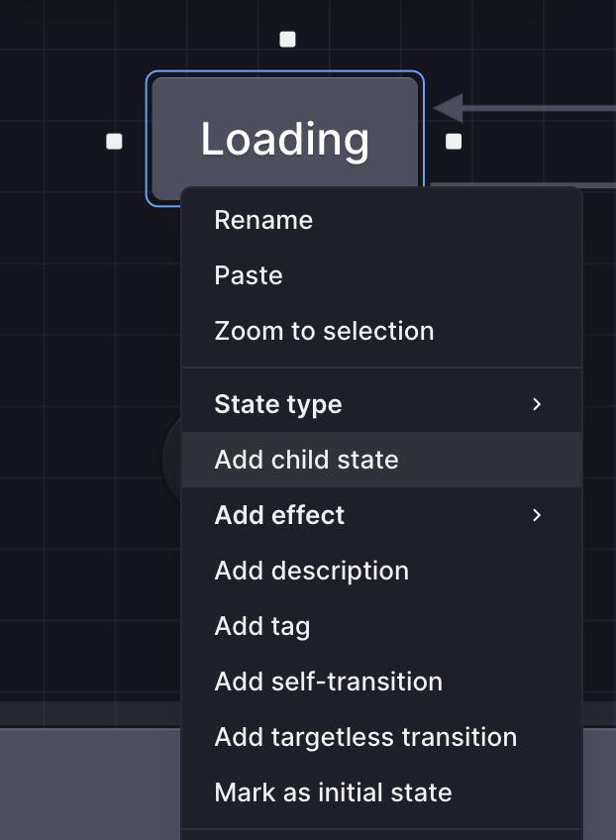Viewport: 616px width, 840px height.
Task: Open the Add effect submenu
Action: point(279,515)
